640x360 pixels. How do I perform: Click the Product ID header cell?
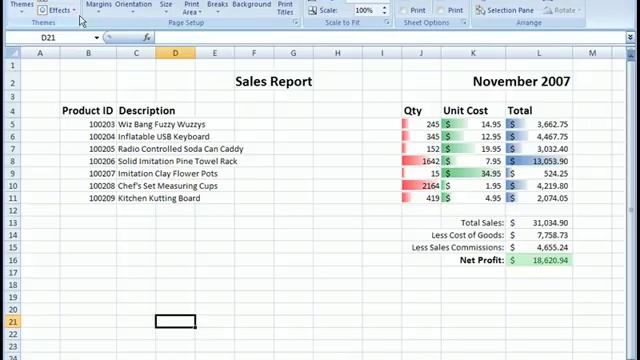[88, 111]
